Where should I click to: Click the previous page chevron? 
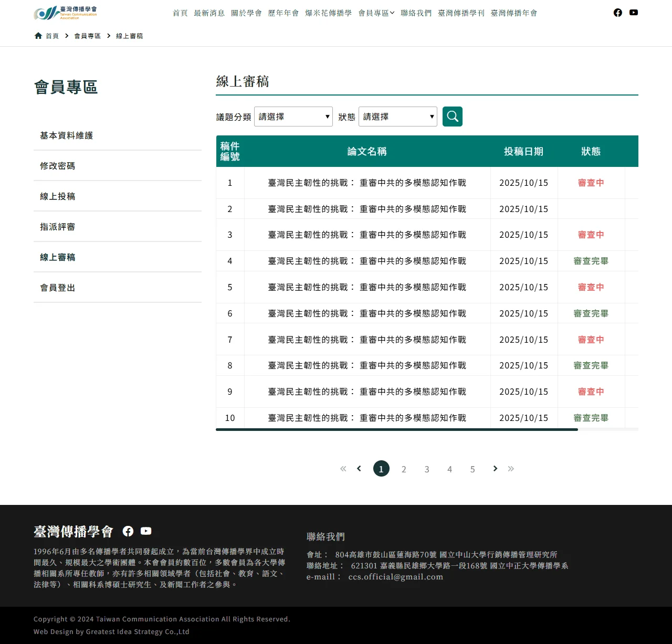pyautogui.click(x=359, y=468)
